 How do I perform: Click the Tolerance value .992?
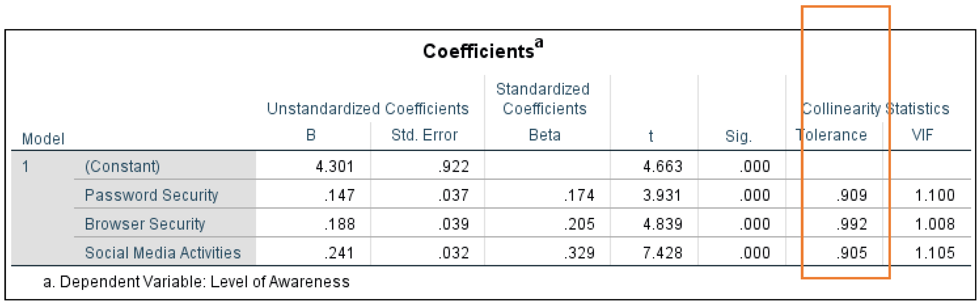point(851,224)
